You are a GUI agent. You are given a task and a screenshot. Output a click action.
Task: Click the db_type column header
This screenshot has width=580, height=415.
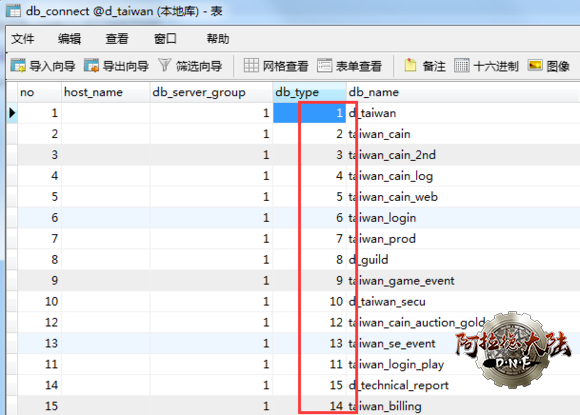[x=309, y=92]
